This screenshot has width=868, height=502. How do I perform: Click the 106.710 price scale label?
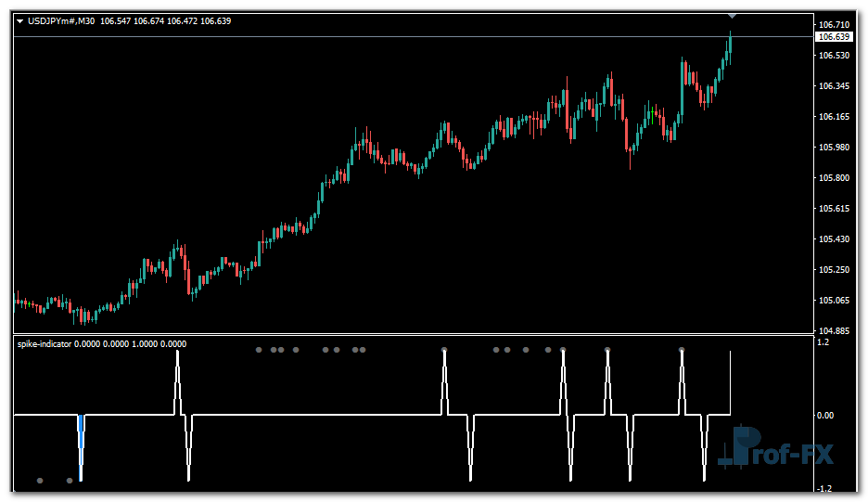(832, 24)
